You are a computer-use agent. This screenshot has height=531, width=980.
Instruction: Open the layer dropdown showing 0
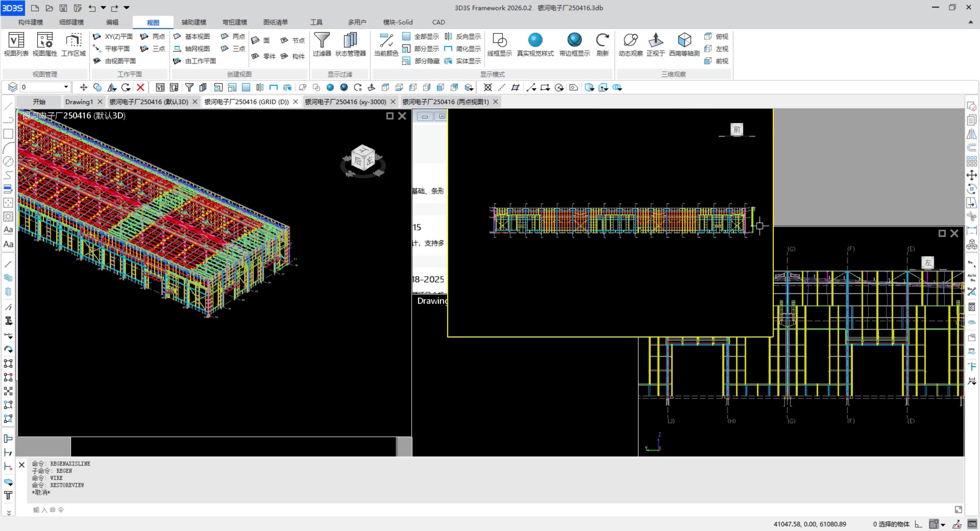(66, 87)
